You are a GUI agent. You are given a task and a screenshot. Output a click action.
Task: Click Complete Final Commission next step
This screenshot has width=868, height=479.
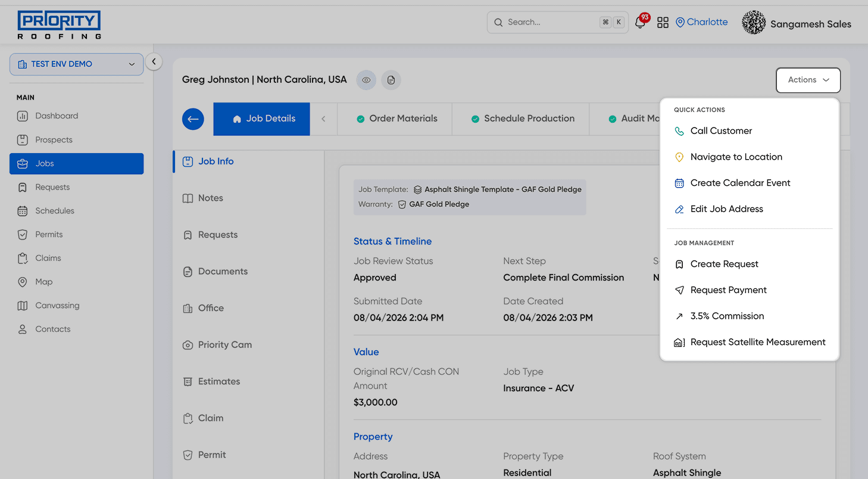pos(563,278)
